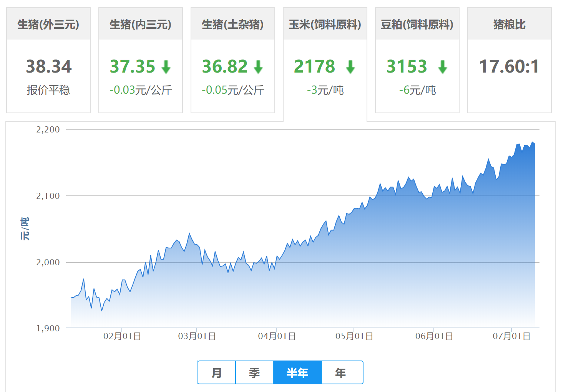Switch chart range to 年
561x392 pixels.
coord(342,372)
